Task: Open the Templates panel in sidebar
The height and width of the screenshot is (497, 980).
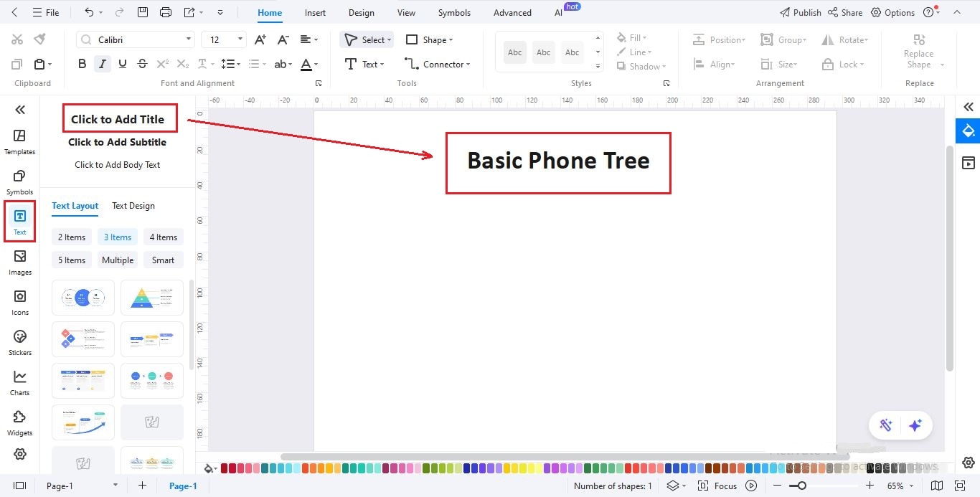Action: 19,142
